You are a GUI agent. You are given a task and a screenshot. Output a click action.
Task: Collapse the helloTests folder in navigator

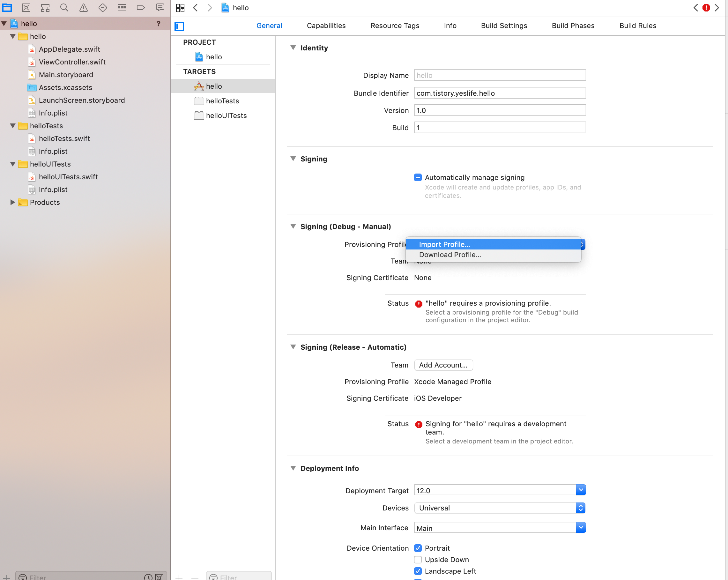[13, 126]
